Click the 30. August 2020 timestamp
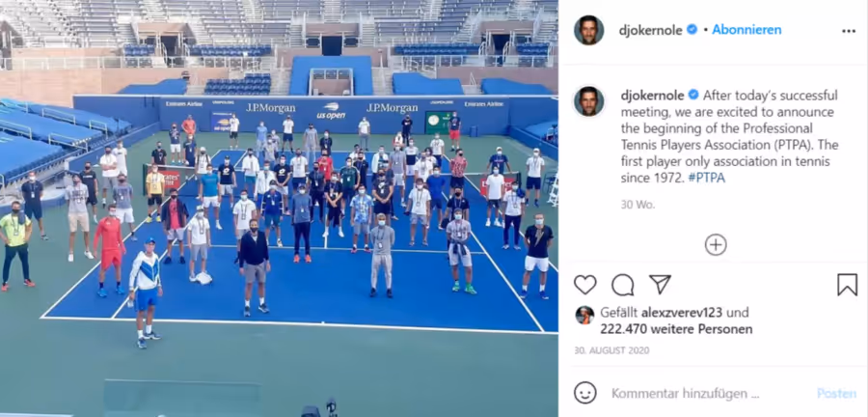This screenshot has width=868, height=417. 611,350
